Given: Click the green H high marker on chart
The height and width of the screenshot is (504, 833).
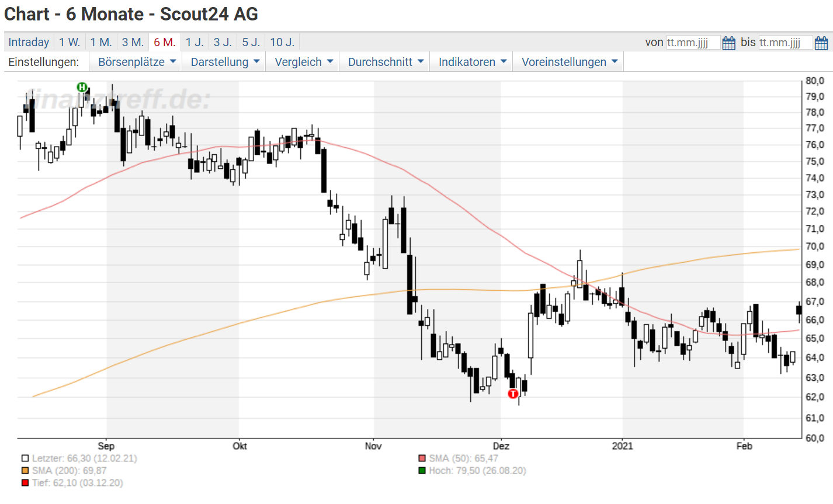Looking at the screenshot, I should click(82, 87).
